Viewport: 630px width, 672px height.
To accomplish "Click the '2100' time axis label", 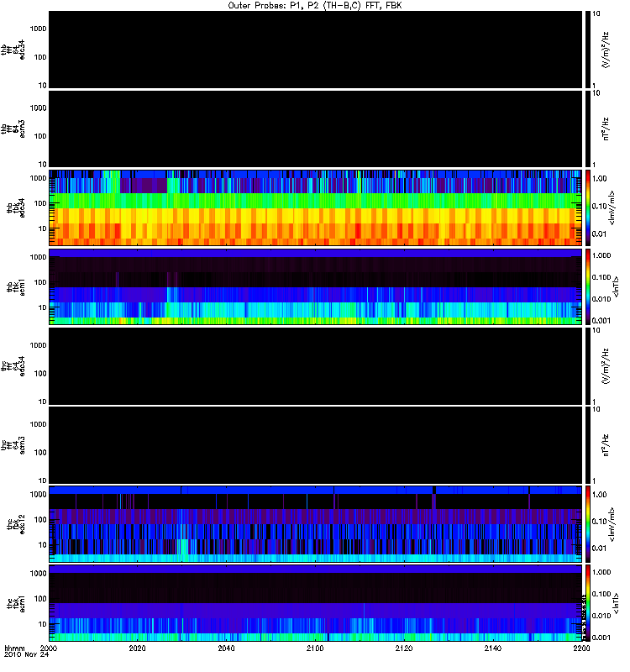I will pyautogui.click(x=315, y=648).
